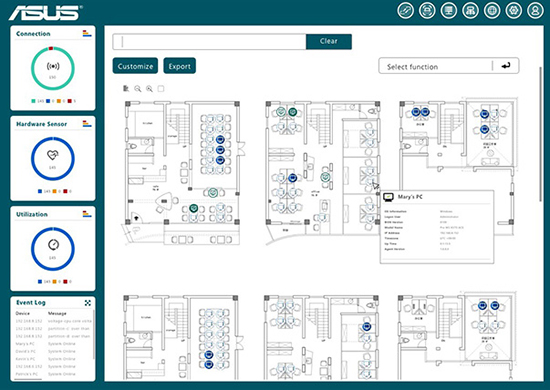
Task: Click the Export button
Action: [x=180, y=66]
